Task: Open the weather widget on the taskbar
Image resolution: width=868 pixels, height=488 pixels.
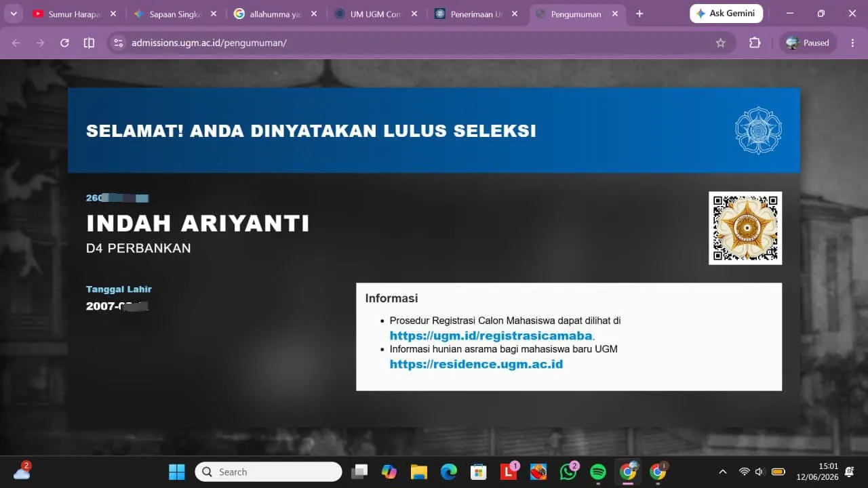Action: coord(22,471)
